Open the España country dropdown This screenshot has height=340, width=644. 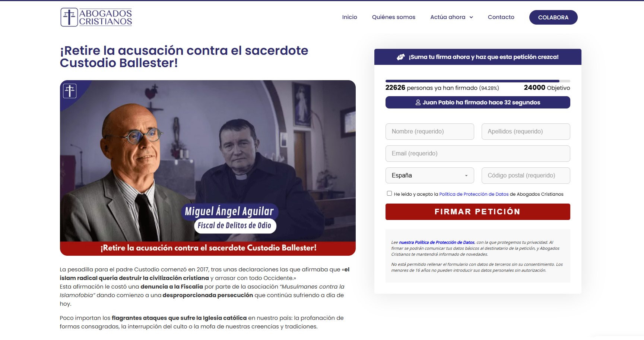[x=429, y=176]
